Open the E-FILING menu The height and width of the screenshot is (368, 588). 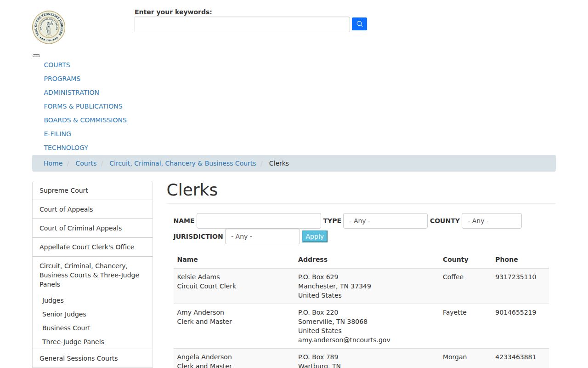click(57, 134)
